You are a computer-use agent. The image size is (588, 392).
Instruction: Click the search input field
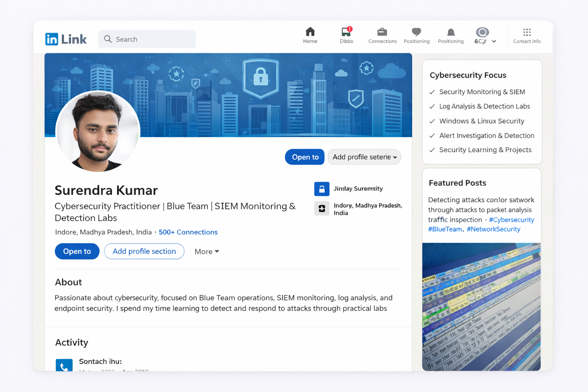[147, 39]
